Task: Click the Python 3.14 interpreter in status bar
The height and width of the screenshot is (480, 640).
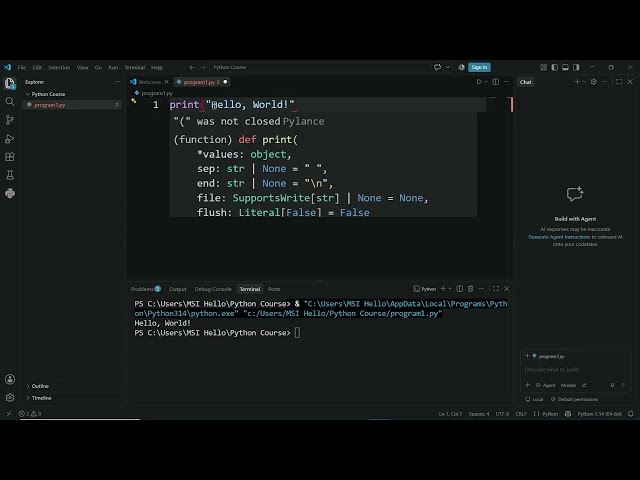Action: [600, 413]
